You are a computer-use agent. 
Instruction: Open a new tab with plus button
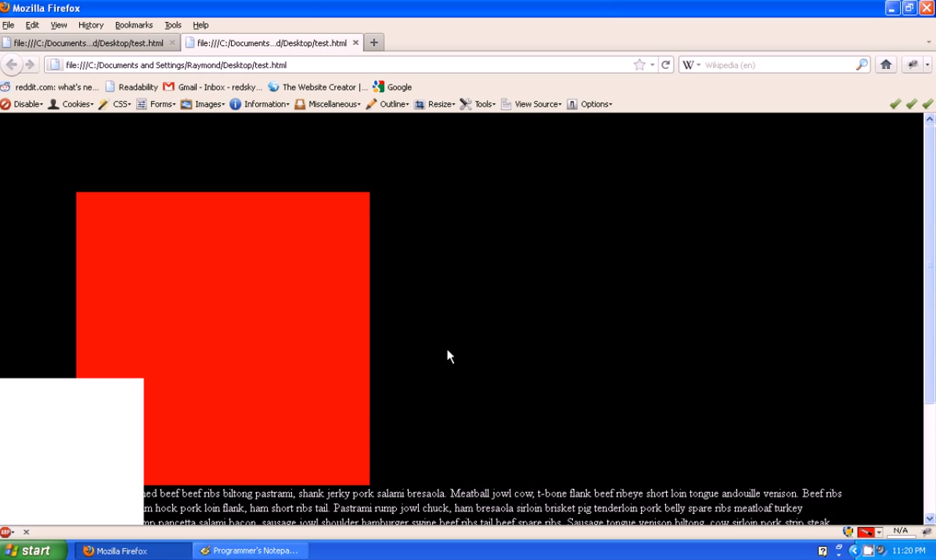[x=374, y=43]
